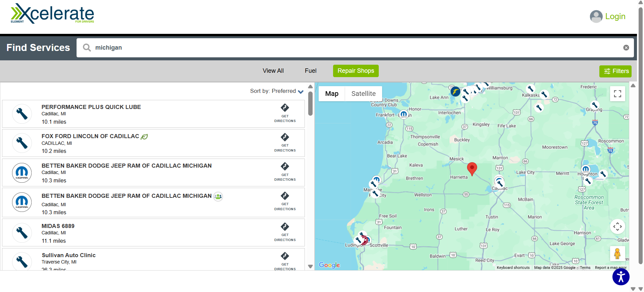Click wrench marker near Kalkaska
The image size is (644, 292).
pos(531,89)
